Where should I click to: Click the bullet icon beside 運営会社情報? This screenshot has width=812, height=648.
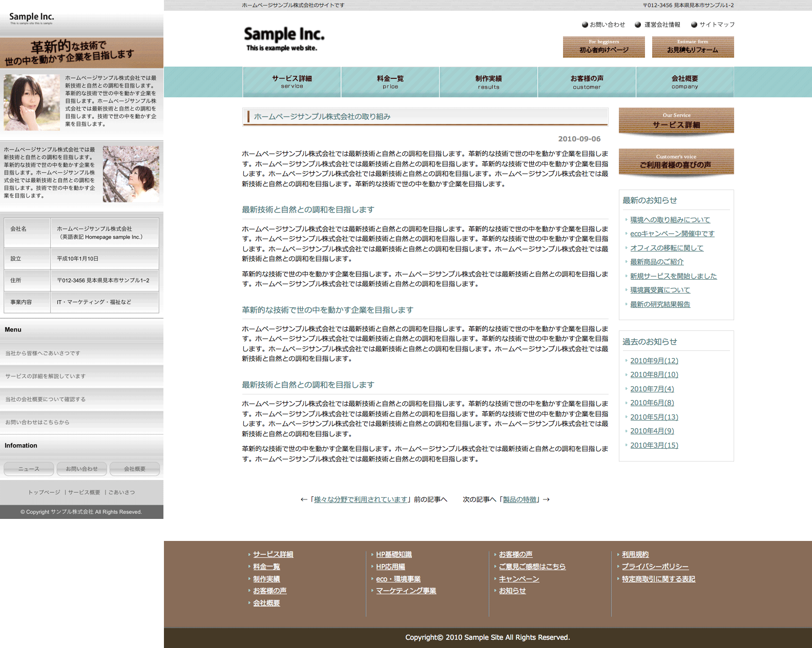638,25
